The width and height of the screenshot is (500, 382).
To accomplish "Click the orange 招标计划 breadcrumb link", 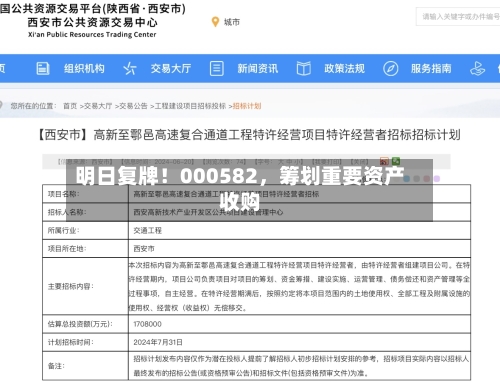I will click(x=247, y=106).
